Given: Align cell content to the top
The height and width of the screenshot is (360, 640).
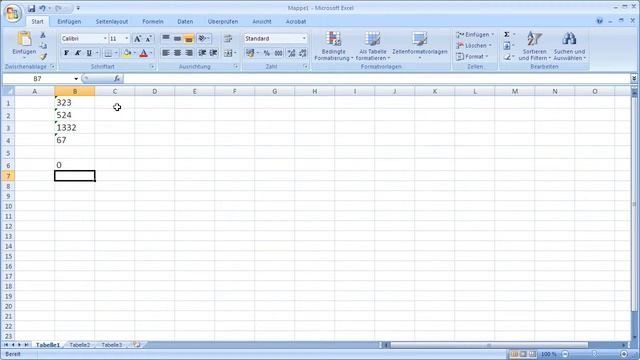Looking at the screenshot, I should pos(166,38).
